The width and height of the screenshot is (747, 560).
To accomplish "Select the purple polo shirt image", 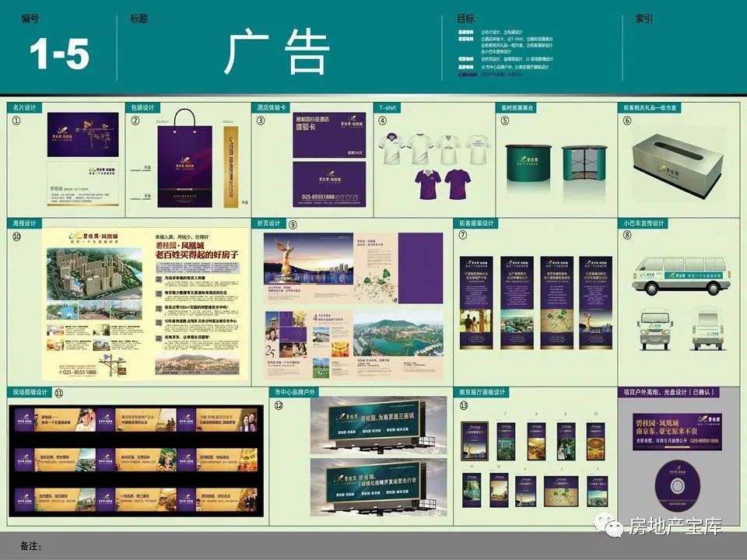I will tap(427, 184).
